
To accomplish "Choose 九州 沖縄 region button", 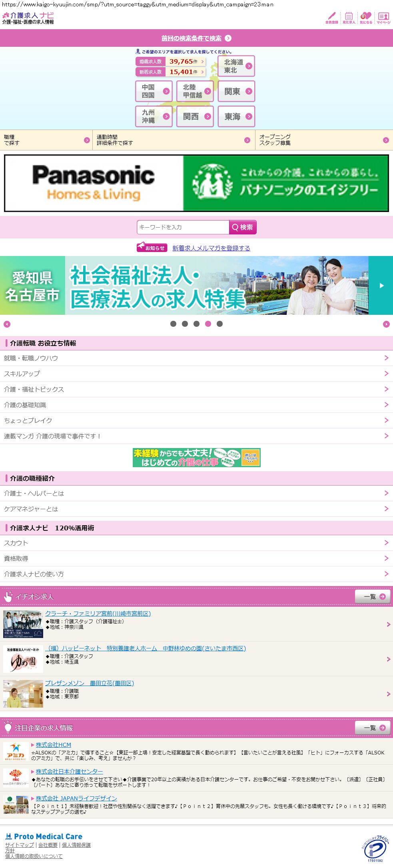I will [x=154, y=116].
